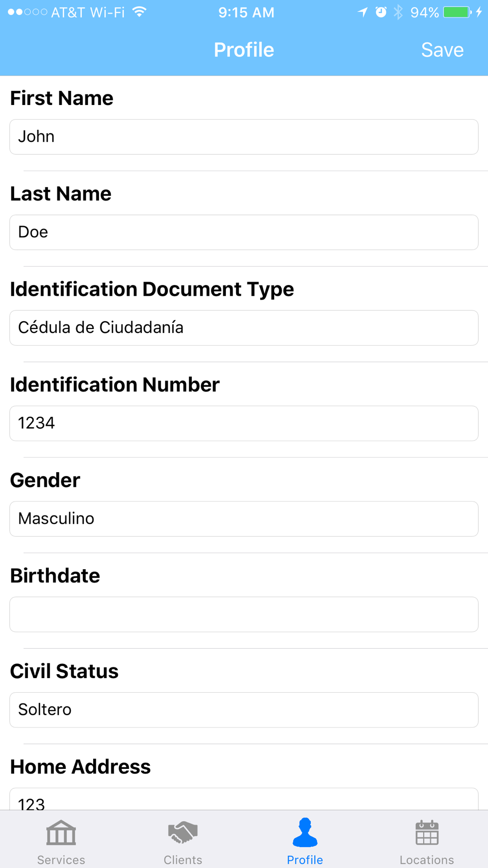Tap the Profile title in header
Screen dimensions: 488x868
tap(244, 50)
